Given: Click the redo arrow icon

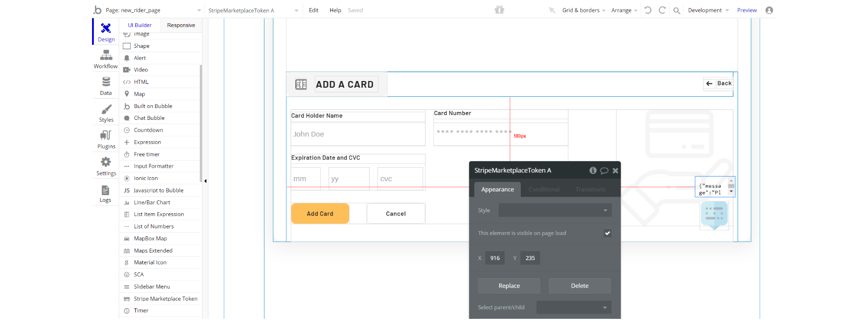Looking at the screenshot, I should [662, 10].
